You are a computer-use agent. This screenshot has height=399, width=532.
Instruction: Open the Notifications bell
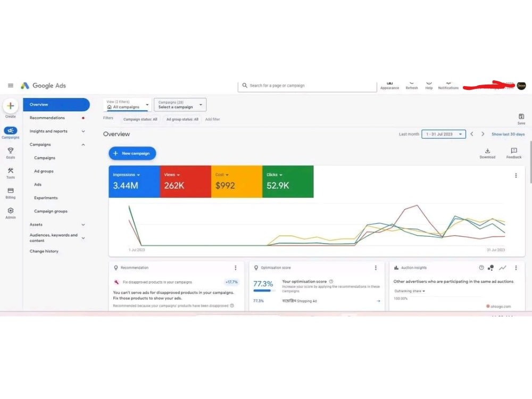coord(448,83)
